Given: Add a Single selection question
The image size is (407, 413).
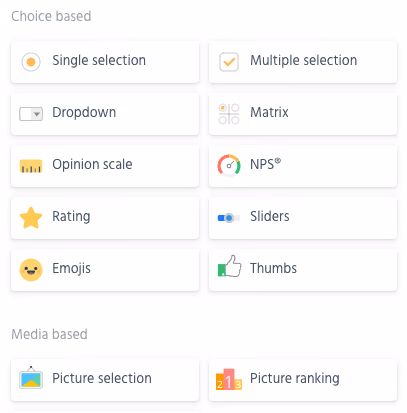Looking at the screenshot, I should tap(105, 62).
